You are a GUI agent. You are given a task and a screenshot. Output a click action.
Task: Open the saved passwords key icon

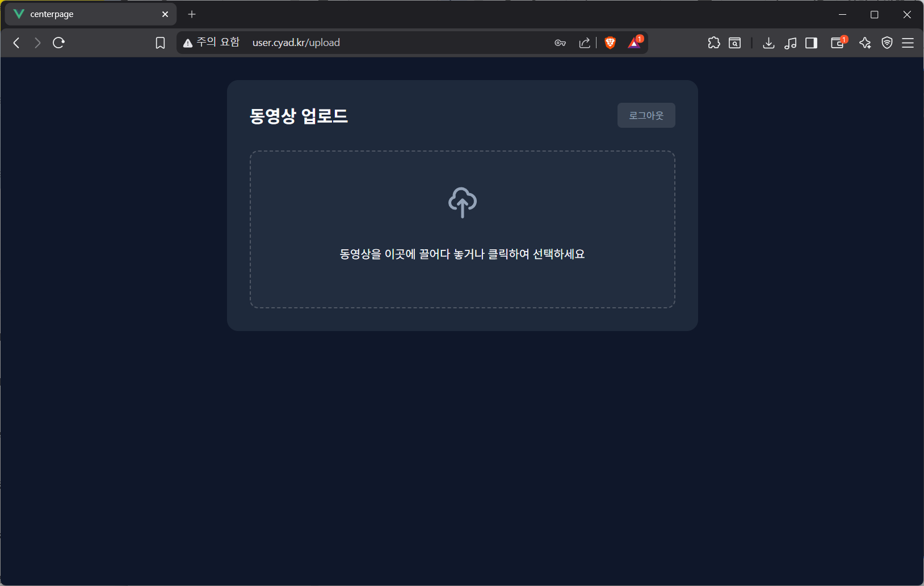pyautogui.click(x=560, y=43)
